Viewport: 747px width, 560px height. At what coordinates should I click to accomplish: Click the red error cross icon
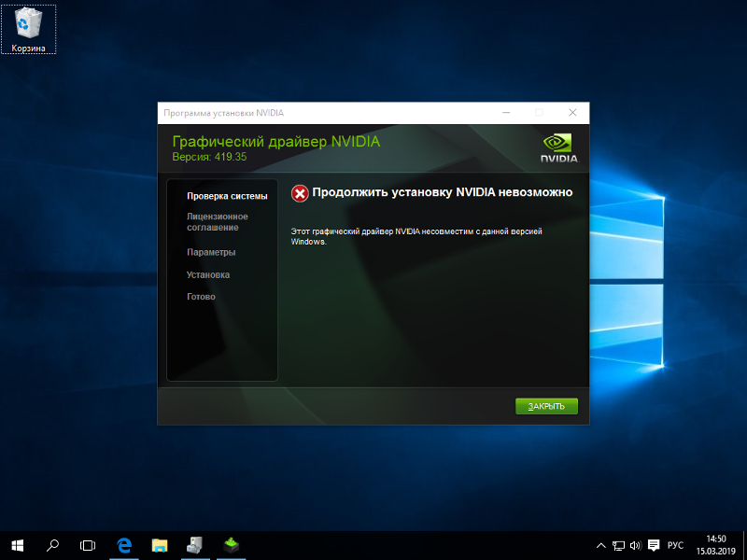(x=300, y=193)
